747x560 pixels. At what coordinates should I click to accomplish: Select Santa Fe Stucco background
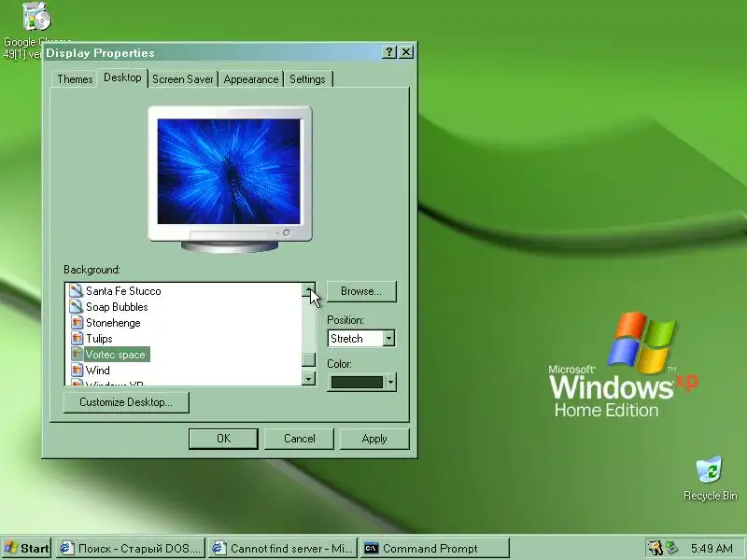[x=123, y=291]
